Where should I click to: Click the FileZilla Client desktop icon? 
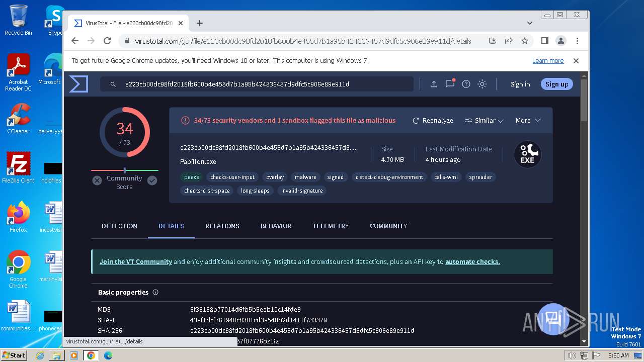pyautogui.click(x=18, y=168)
